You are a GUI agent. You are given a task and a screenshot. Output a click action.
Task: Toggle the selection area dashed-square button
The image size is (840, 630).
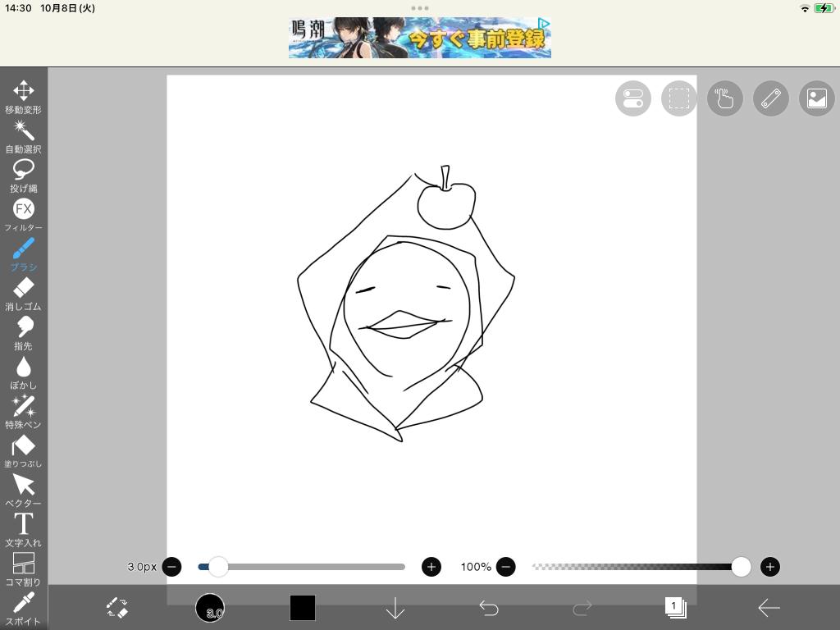(678, 98)
